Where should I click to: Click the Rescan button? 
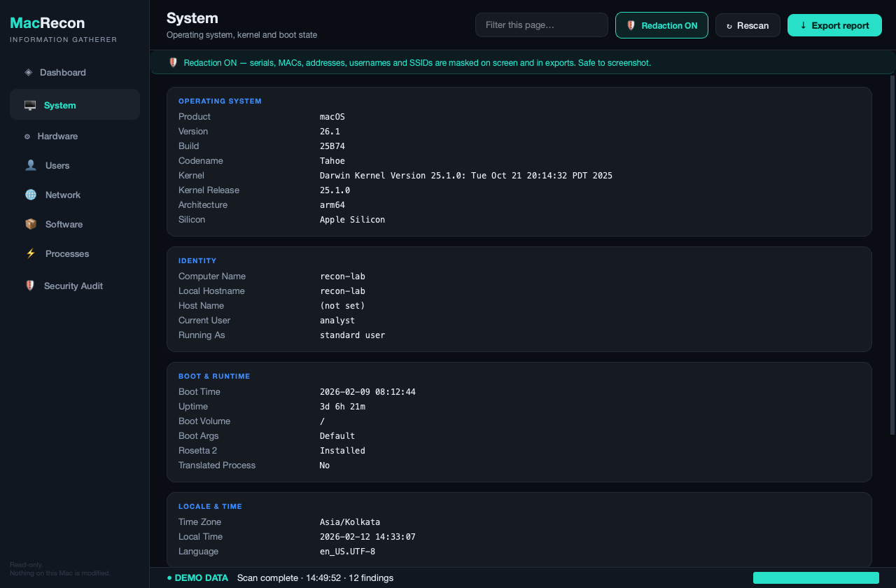click(748, 25)
